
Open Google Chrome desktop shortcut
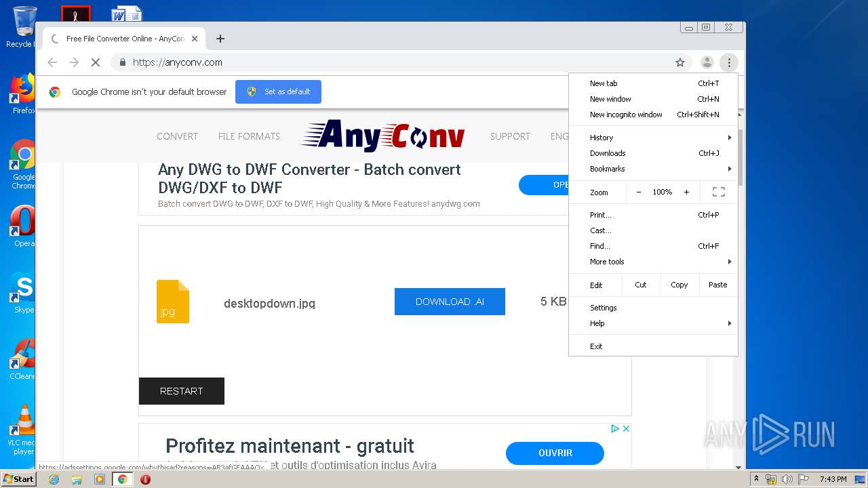coord(23,165)
